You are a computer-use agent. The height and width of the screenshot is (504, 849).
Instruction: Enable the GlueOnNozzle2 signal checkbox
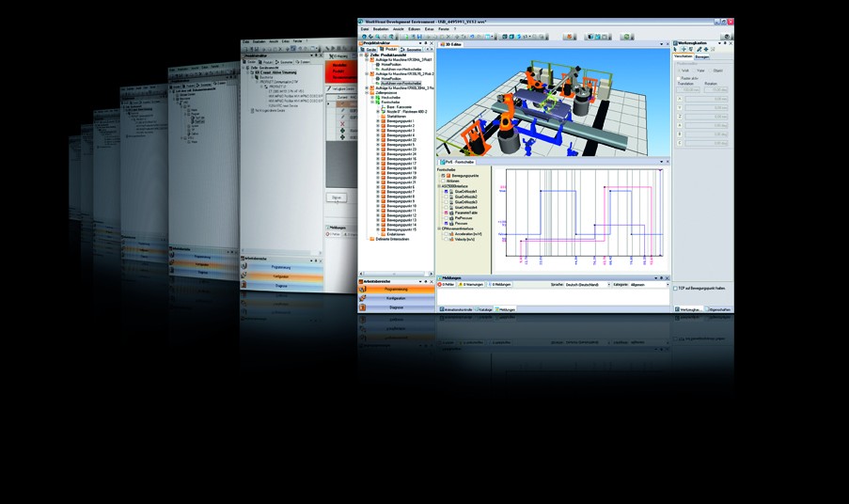(x=447, y=197)
